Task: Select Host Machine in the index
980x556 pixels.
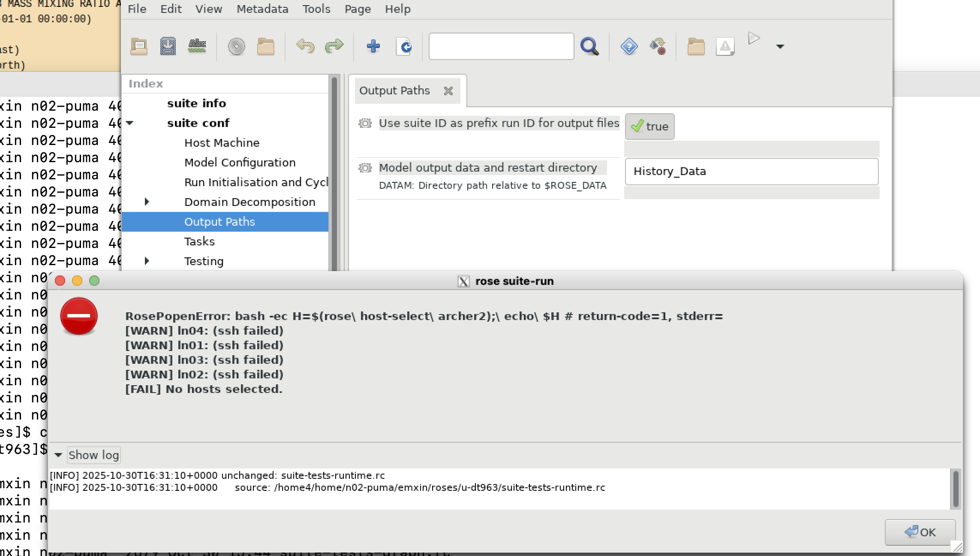Action: coord(222,143)
